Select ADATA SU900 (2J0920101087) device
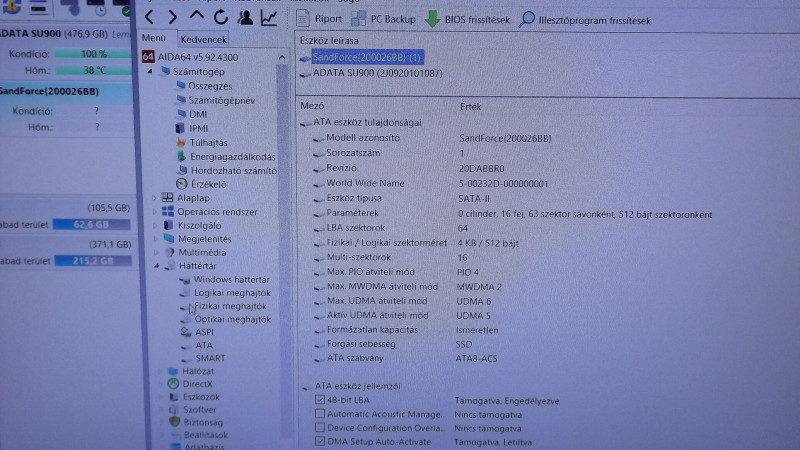The height and width of the screenshot is (450, 800). [x=378, y=73]
